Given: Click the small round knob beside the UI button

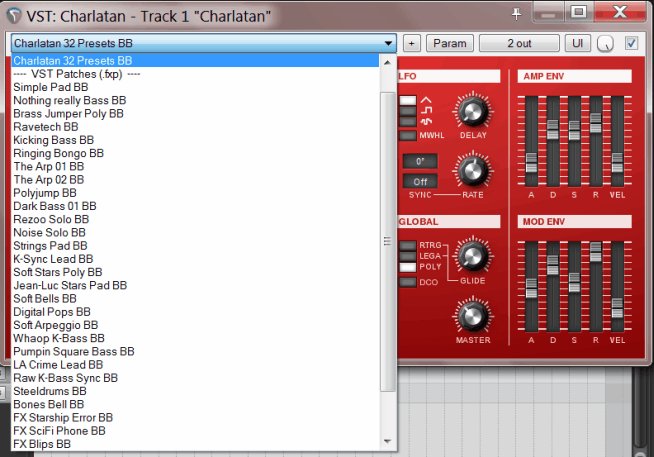Looking at the screenshot, I should coord(605,43).
